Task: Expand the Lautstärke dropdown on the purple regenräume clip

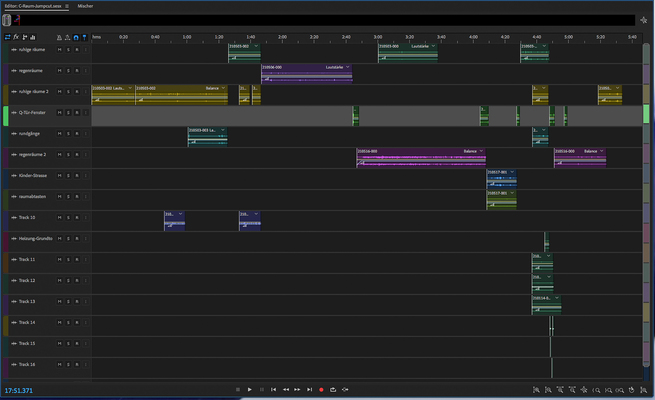Action: pos(348,67)
